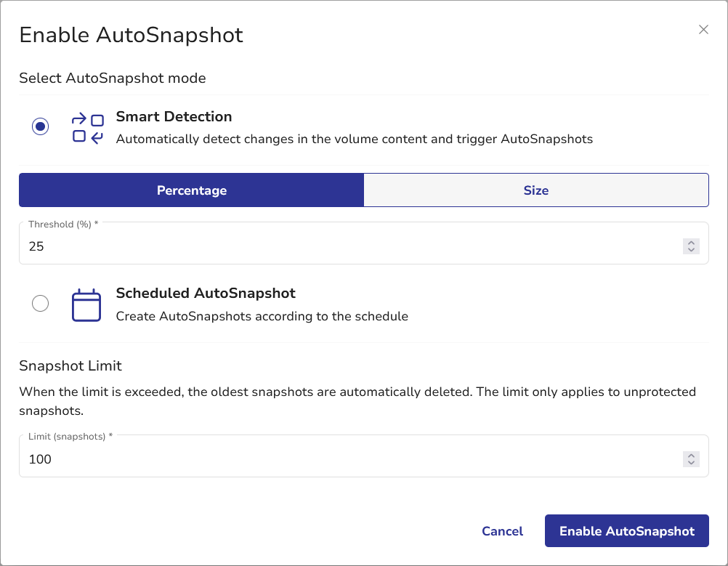Image resolution: width=728 pixels, height=566 pixels.
Task: Increase snapshot Limit with up arrow
Action: (691, 456)
